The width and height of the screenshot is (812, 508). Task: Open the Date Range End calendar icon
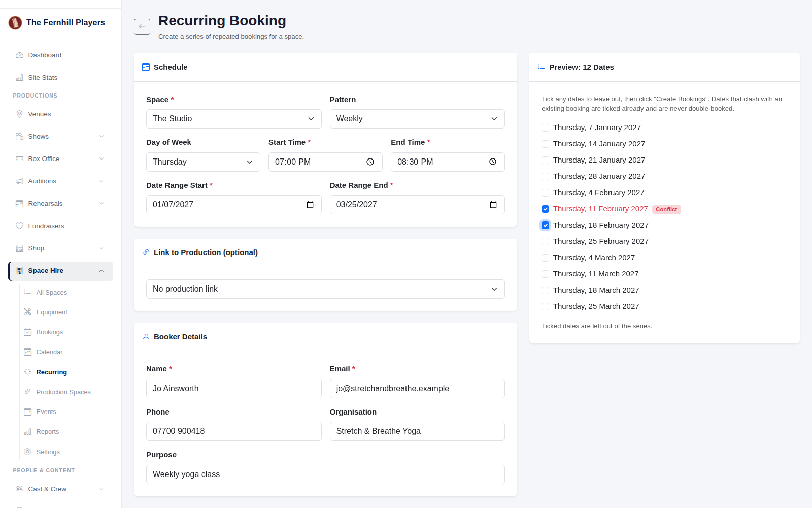tap(493, 205)
